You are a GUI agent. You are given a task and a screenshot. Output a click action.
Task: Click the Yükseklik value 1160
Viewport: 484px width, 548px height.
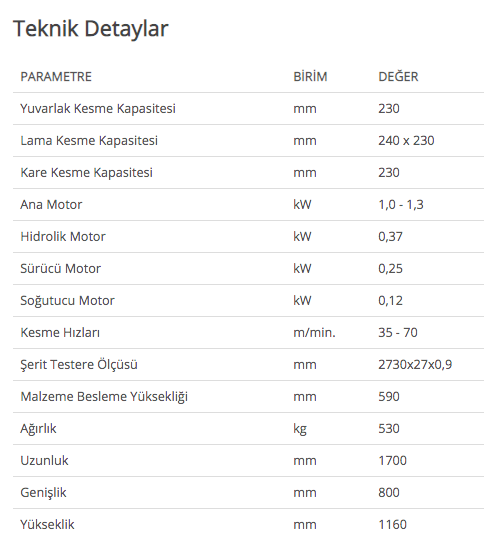click(x=392, y=525)
